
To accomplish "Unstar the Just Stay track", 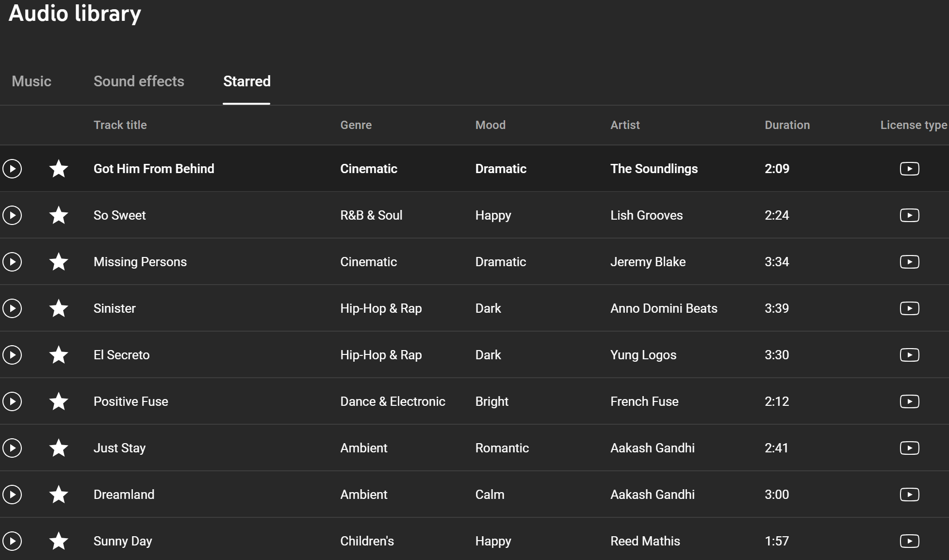I will point(59,448).
